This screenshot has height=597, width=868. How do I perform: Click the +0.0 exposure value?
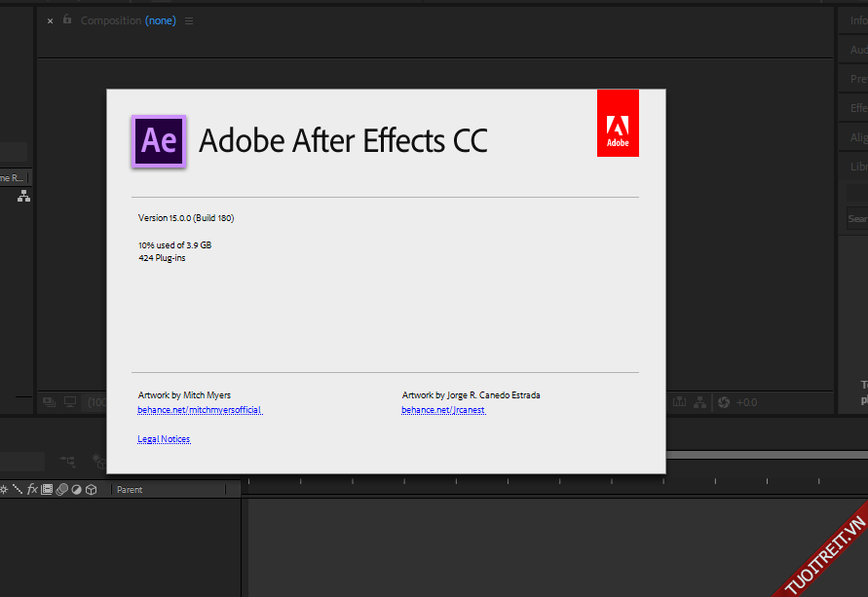(x=746, y=402)
